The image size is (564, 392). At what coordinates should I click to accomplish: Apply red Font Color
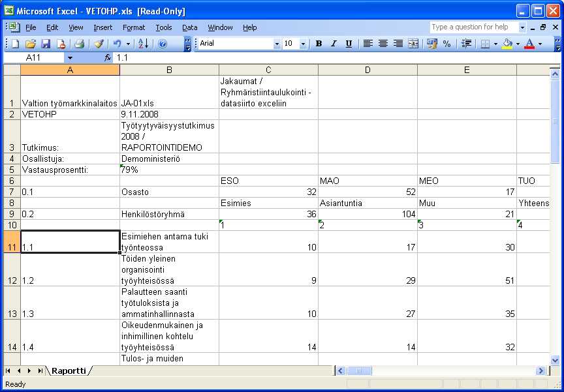tap(529, 44)
